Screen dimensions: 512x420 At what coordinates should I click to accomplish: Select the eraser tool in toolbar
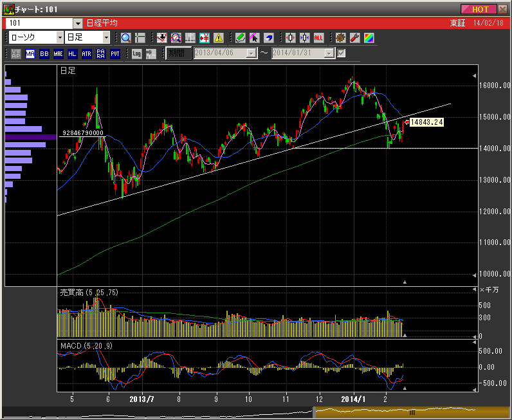click(x=270, y=38)
